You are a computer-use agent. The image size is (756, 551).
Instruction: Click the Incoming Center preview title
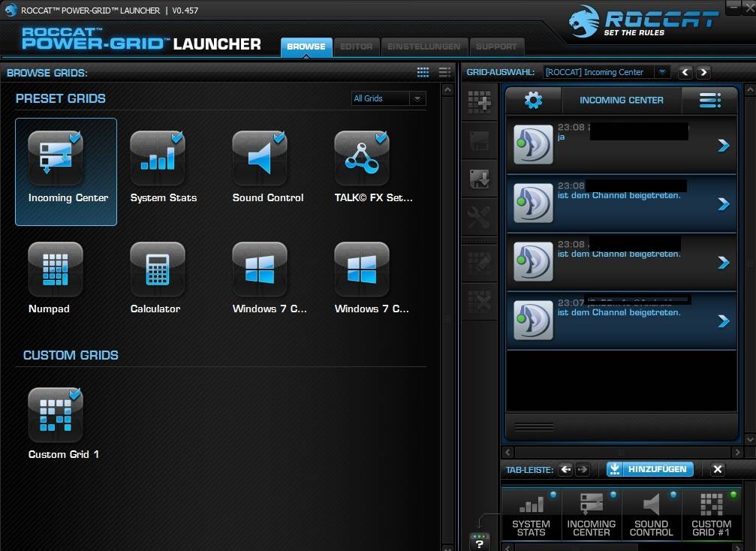(x=622, y=101)
